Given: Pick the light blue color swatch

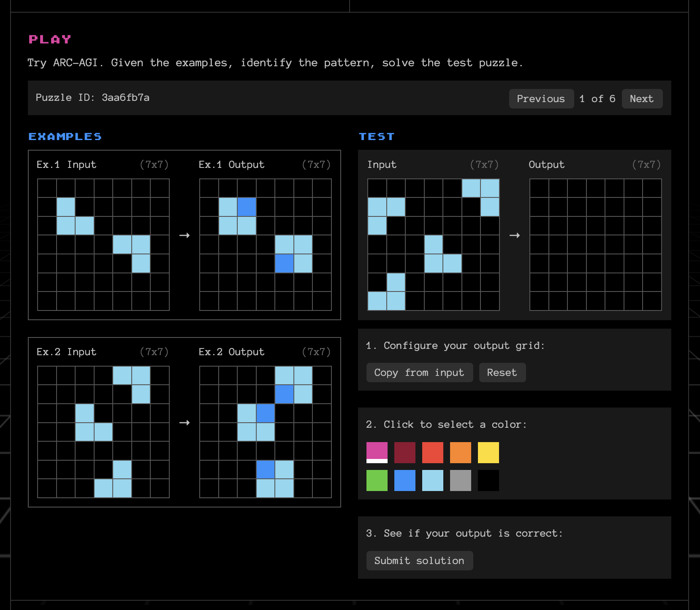Looking at the screenshot, I should tap(432, 480).
